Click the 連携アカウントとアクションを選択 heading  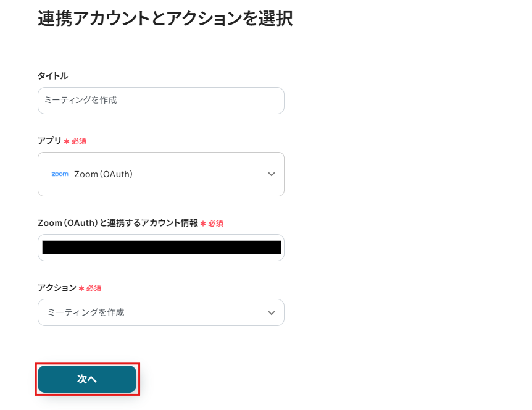165,19
